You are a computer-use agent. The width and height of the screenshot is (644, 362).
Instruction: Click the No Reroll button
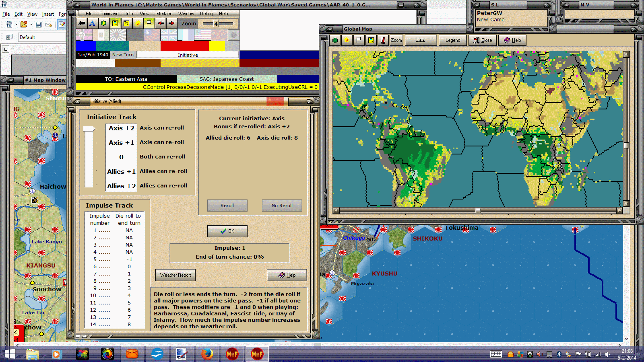(x=282, y=206)
